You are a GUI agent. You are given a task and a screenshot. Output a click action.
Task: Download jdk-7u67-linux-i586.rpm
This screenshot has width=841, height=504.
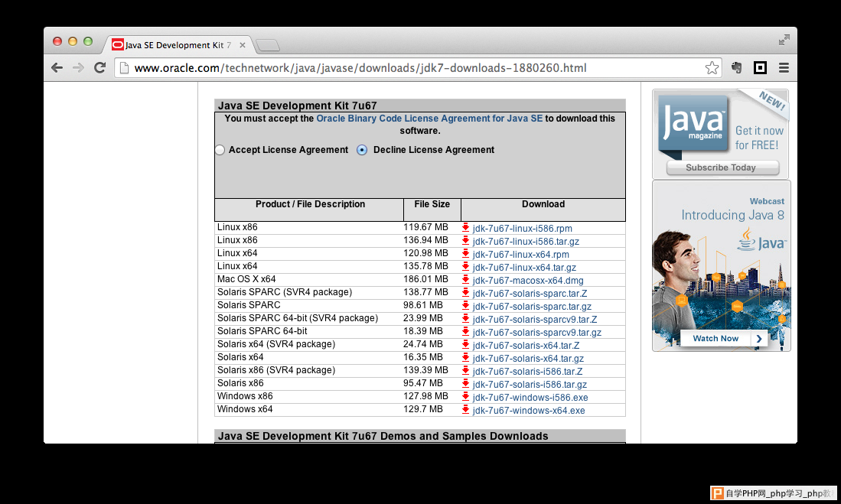(522, 229)
